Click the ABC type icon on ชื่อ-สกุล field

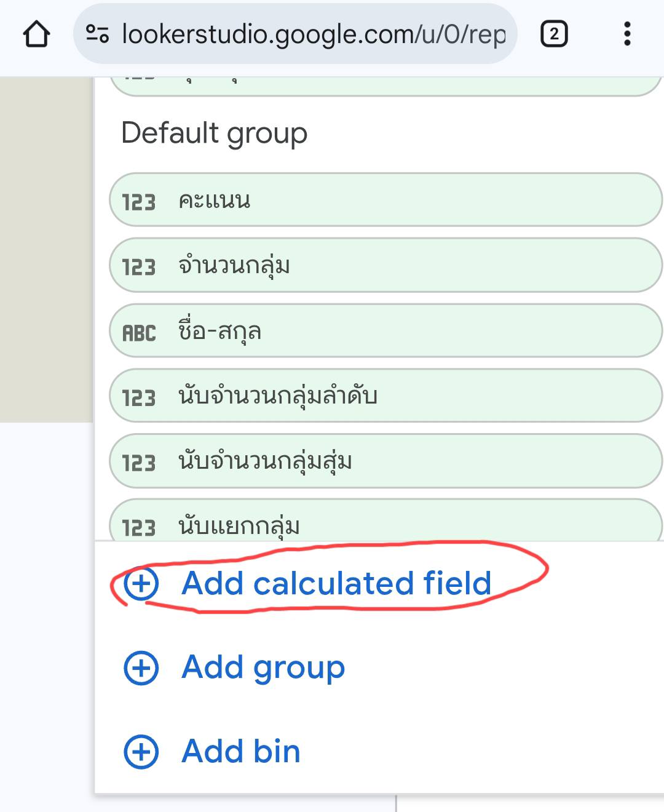pos(139,333)
